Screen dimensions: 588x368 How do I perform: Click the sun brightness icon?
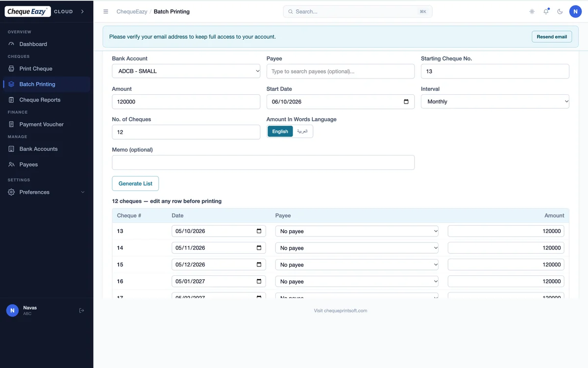tap(532, 11)
